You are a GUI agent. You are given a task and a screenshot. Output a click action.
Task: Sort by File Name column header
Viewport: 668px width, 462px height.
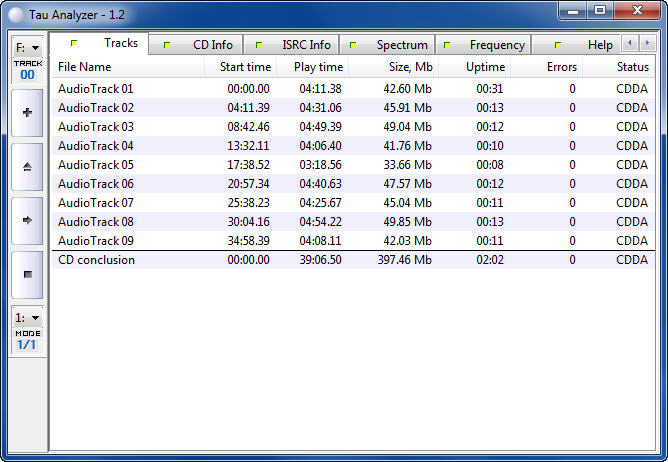click(x=85, y=67)
